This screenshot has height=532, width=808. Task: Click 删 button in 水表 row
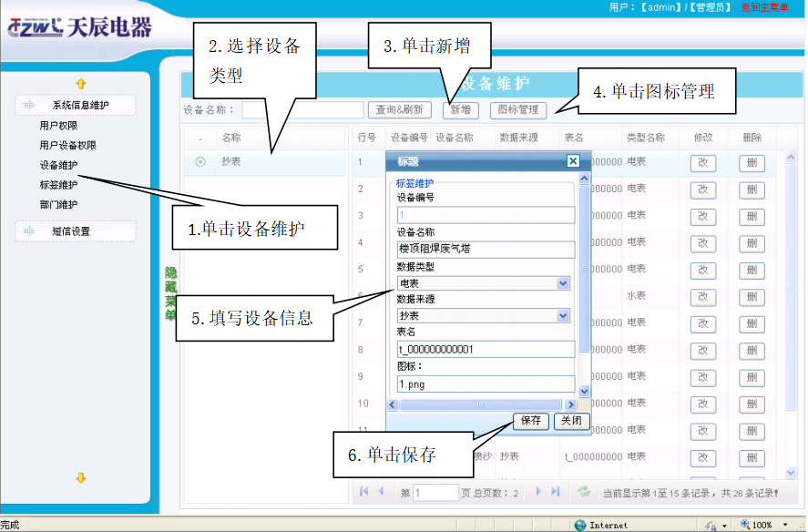(x=752, y=297)
